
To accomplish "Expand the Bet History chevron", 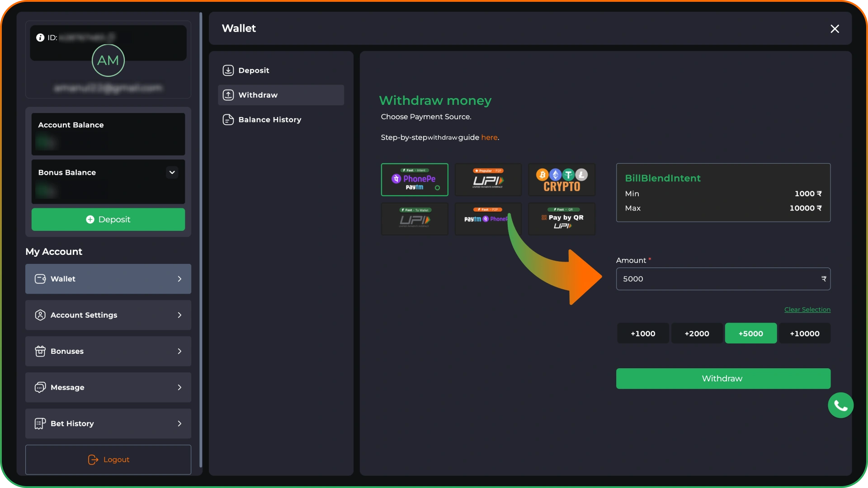I will 179,423.
